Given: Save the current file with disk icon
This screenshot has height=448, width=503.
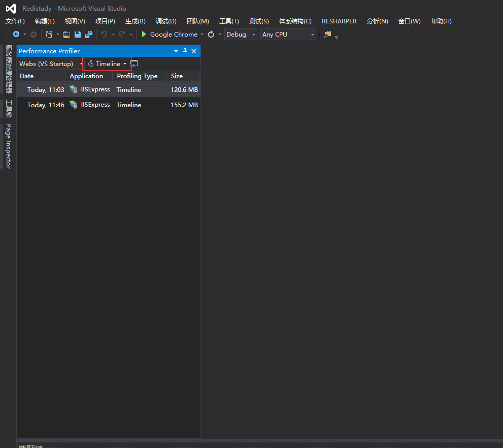Looking at the screenshot, I should pyautogui.click(x=78, y=35).
